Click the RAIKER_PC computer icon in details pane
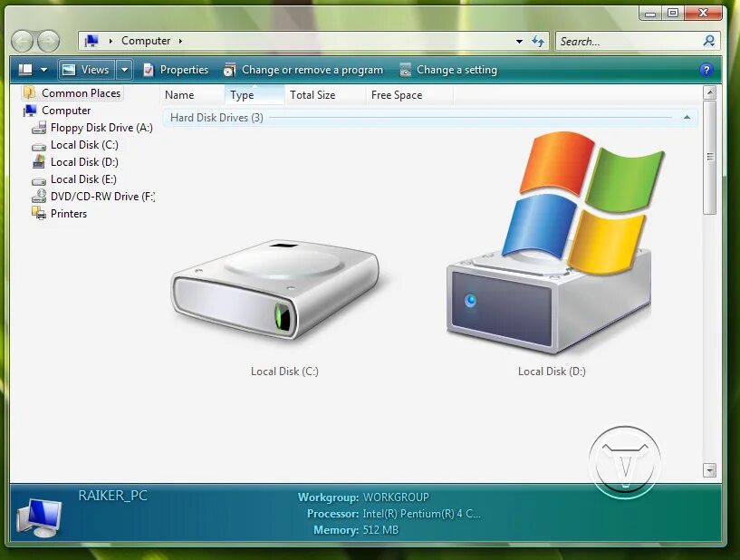The width and height of the screenshot is (740, 560). point(39,517)
